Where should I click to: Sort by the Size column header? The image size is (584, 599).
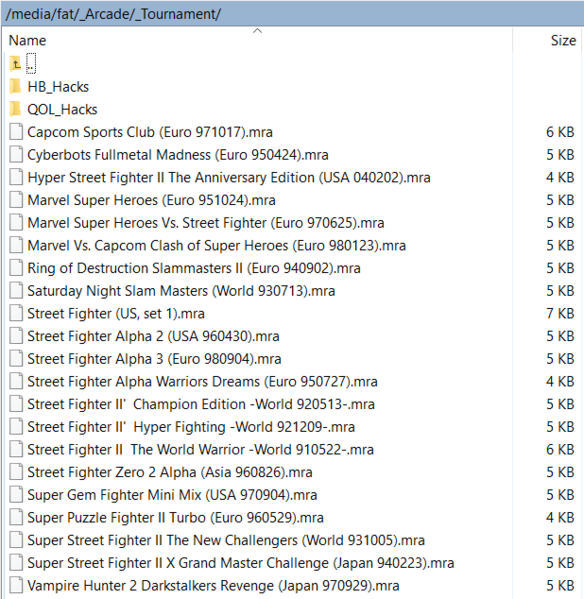(x=563, y=40)
